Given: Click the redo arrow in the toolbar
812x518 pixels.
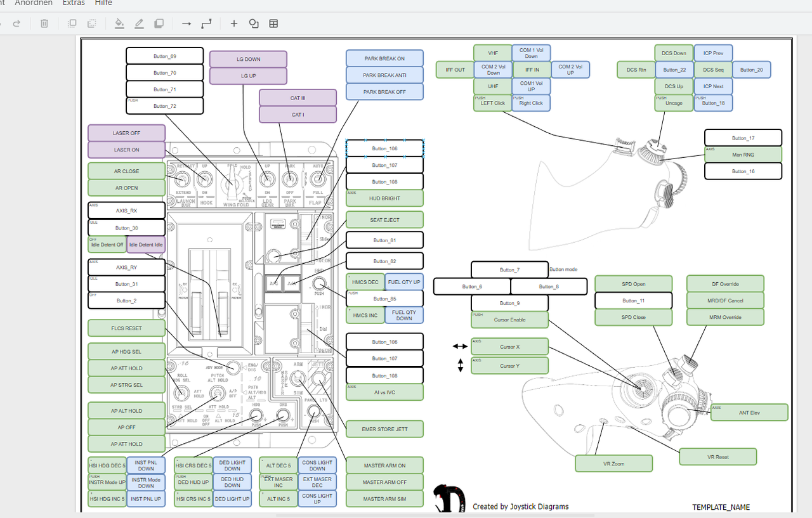Looking at the screenshot, I should [17, 23].
